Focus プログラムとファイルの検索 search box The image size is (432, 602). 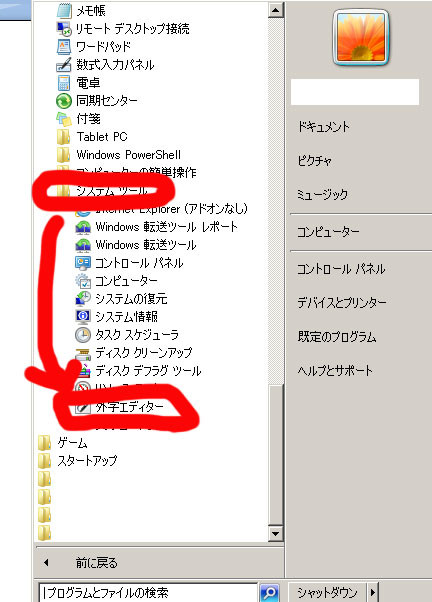(x=148, y=593)
